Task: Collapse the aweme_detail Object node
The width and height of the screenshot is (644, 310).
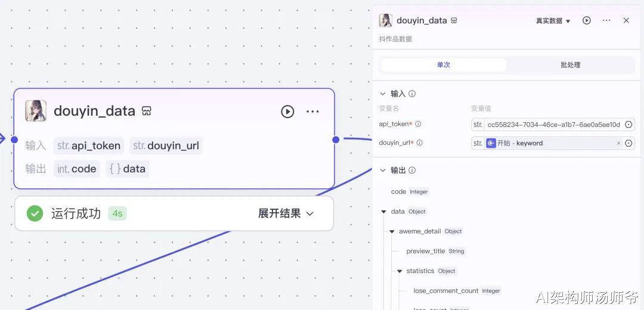Action: coord(392,231)
